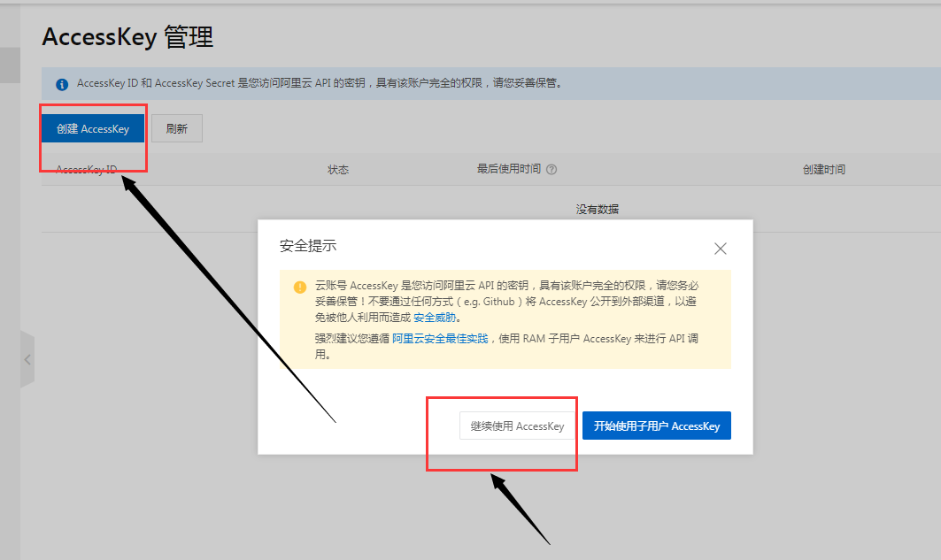
Task: Open the 阿里云安全最佳实践 link
Action: pos(440,338)
